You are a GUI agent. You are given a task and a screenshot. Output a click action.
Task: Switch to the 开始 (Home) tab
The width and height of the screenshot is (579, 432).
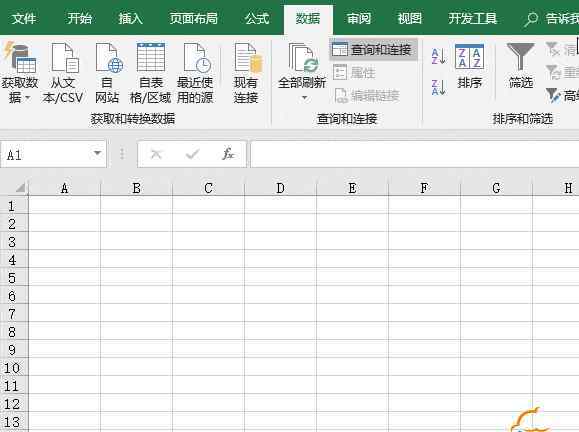[x=79, y=18]
